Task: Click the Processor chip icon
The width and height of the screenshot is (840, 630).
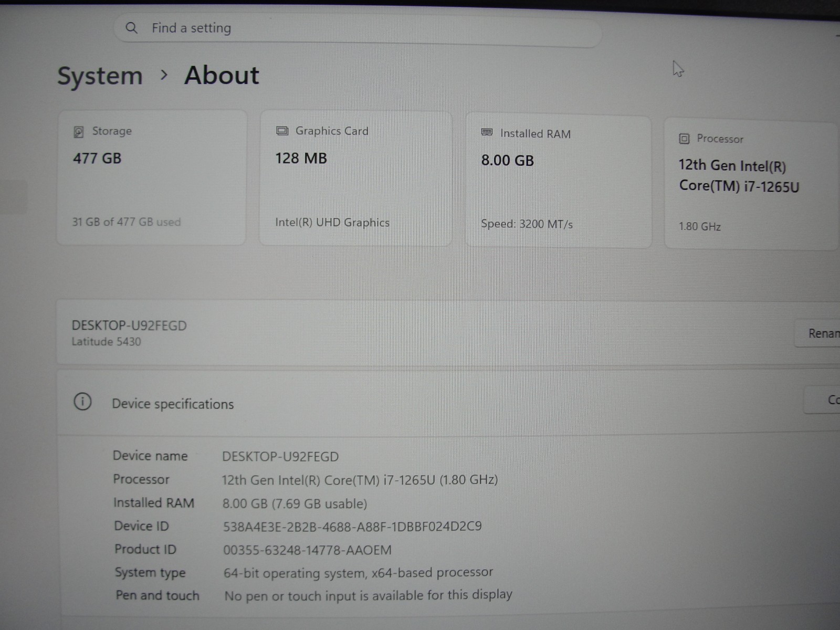Action: [684, 139]
